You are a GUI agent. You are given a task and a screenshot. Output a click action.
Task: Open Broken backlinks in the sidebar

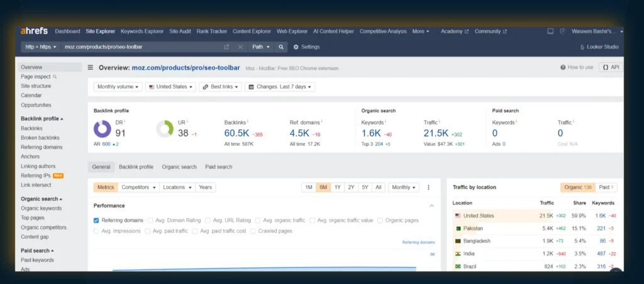pos(40,138)
